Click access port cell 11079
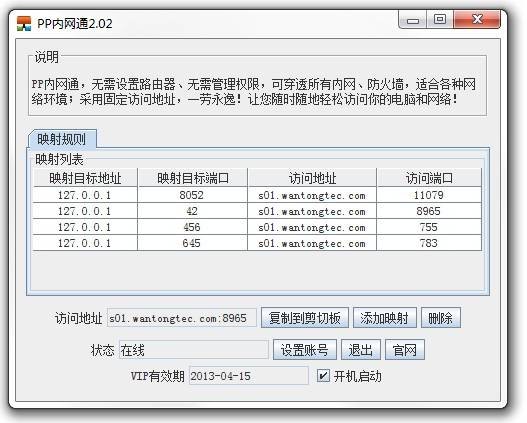 [429, 195]
